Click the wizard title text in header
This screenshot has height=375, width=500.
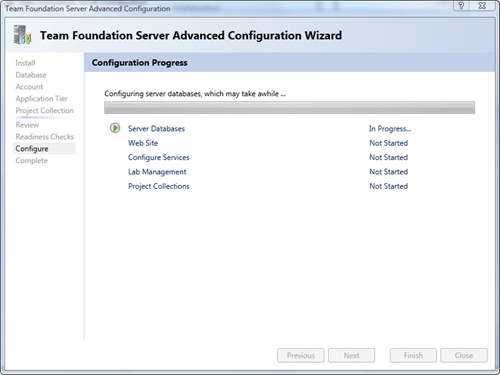tap(191, 35)
